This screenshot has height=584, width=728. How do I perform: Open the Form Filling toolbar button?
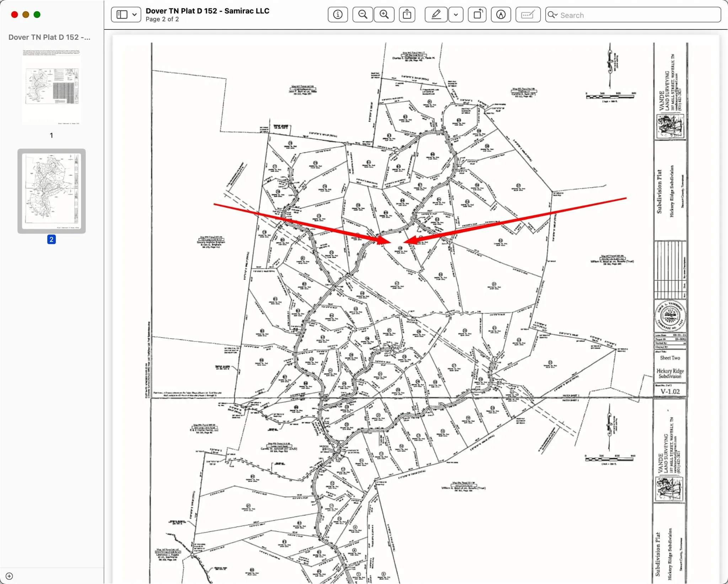(x=528, y=15)
